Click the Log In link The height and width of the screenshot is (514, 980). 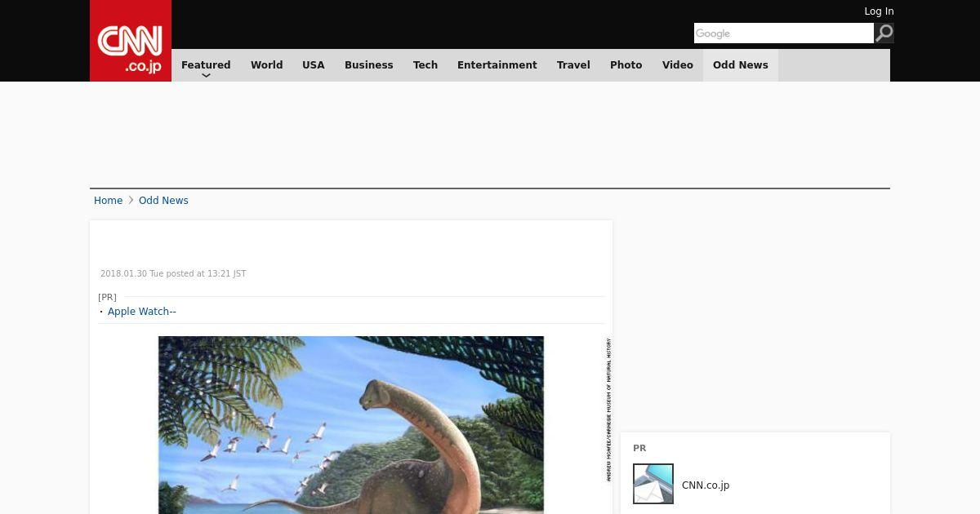click(x=879, y=11)
